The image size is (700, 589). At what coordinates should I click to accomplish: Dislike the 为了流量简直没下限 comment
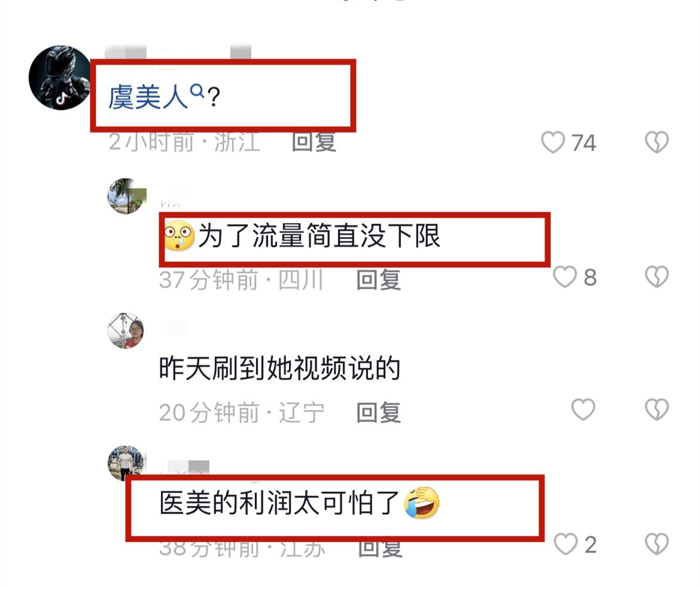coord(657,277)
